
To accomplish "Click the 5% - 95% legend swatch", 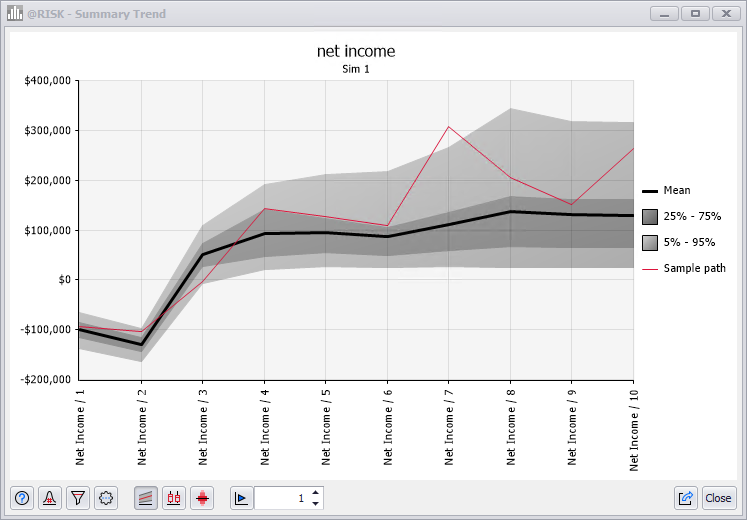I will (x=650, y=242).
